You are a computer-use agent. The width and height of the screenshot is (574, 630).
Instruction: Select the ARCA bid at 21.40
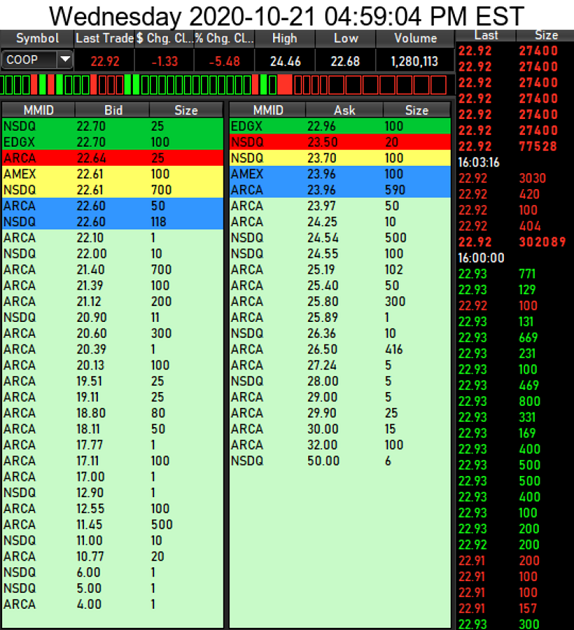pos(112,270)
